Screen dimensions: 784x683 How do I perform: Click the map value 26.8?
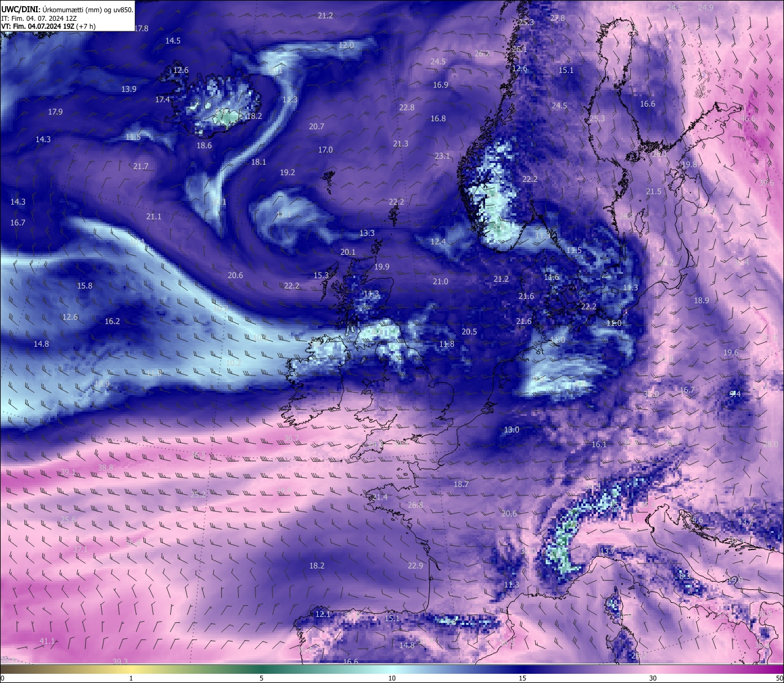click(415, 505)
